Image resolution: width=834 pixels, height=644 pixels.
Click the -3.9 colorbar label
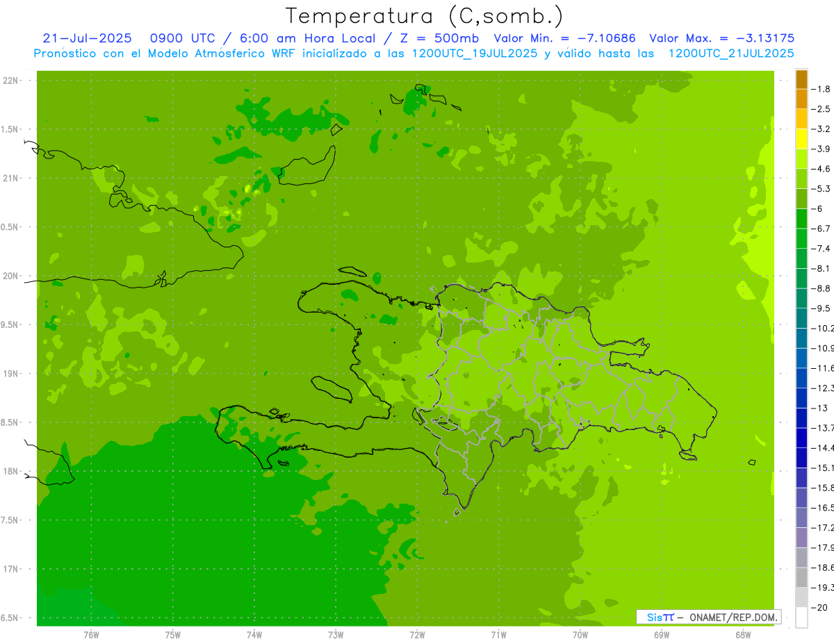[x=821, y=149]
